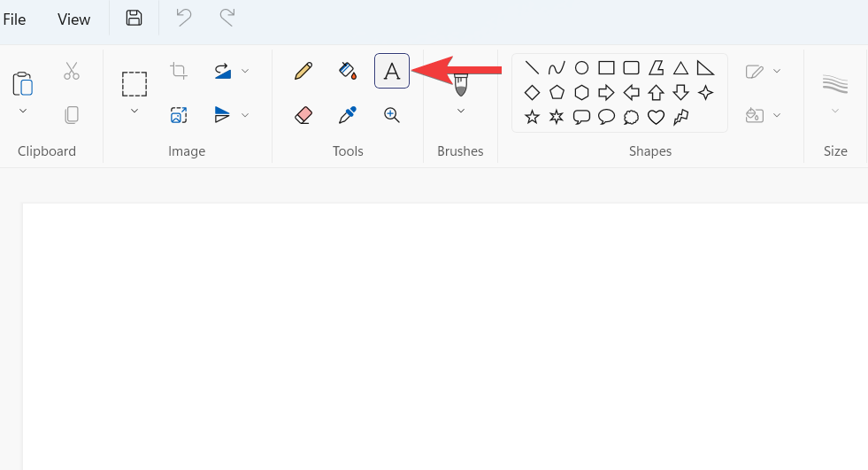Open the View menu
This screenshot has height=470, width=868.
(73, 19)
